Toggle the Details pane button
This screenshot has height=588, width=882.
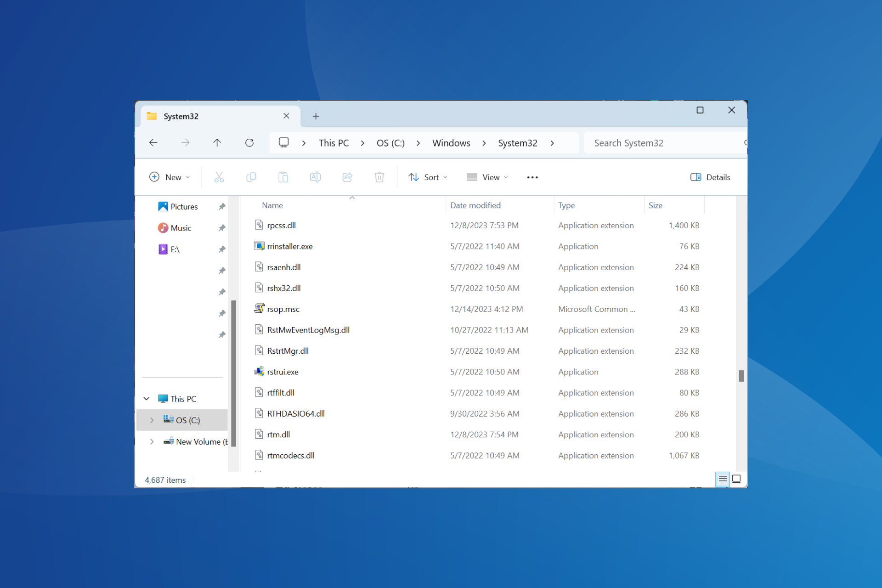[710, 177]
